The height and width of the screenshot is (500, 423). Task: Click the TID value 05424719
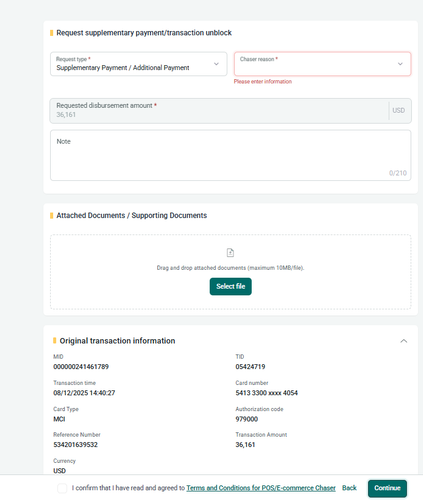pyautogui.click(x=250, y=367)
